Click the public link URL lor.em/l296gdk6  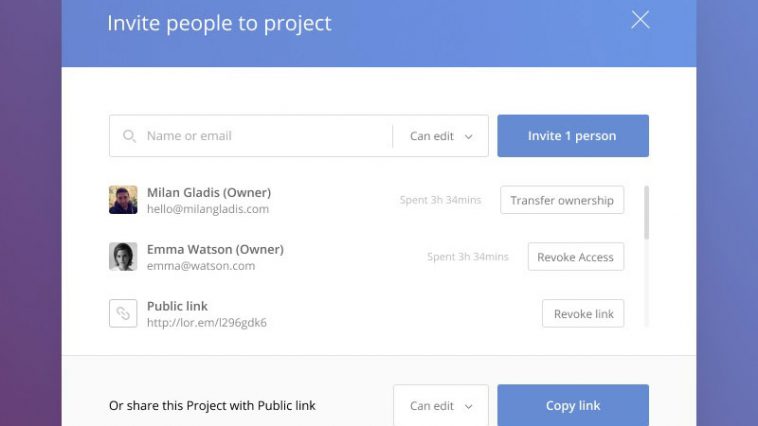pyautogui.click(x=207, y=323)
